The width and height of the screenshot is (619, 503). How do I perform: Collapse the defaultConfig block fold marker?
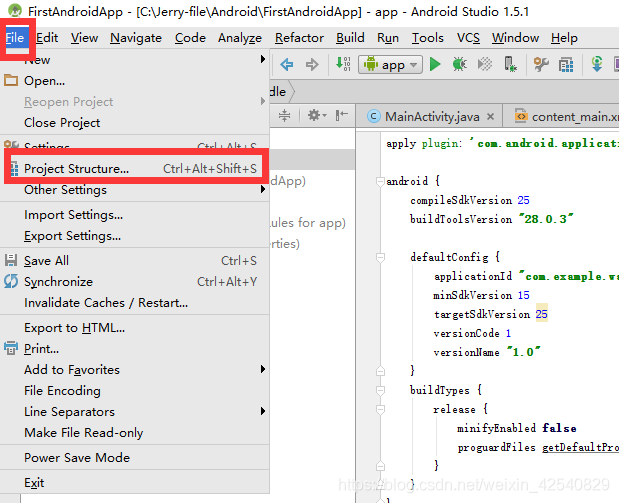pos(380,258)
